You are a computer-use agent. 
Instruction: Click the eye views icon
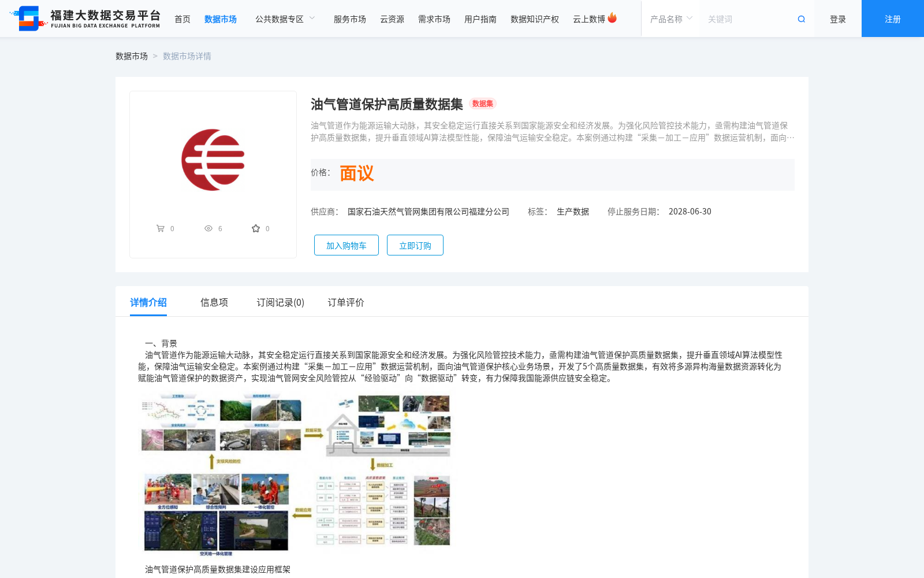click(208, 228)
